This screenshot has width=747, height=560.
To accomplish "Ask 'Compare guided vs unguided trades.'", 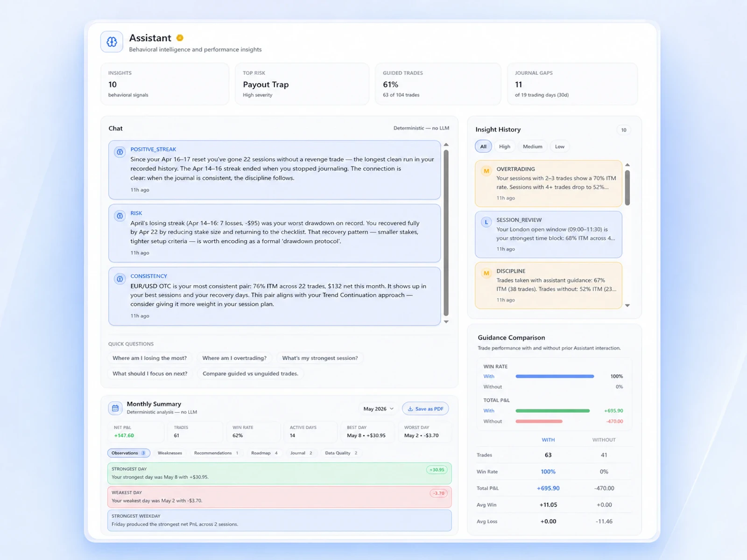I will (250, 373).
